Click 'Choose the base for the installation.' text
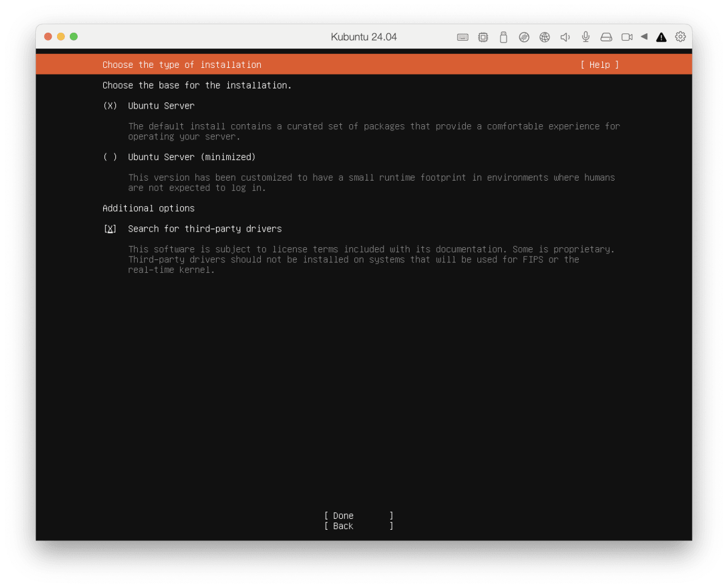Image resolution: width=728 pixels, height=588 pixels. [197, 85]
